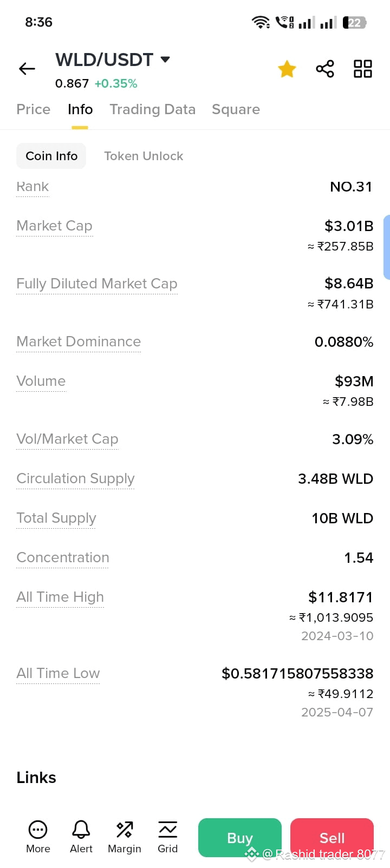
Task: Open Margin trading icon
Action: pos(125,837)
